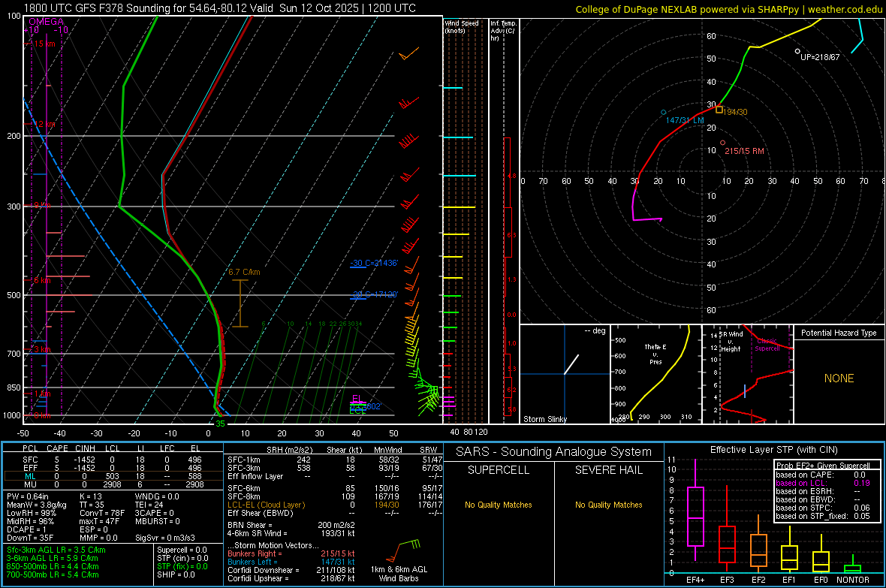This screenshot has height=588, width=886.
Task: Click 'No Quality Matches' under SEVERE HAIL
Action: click(608, 505)
